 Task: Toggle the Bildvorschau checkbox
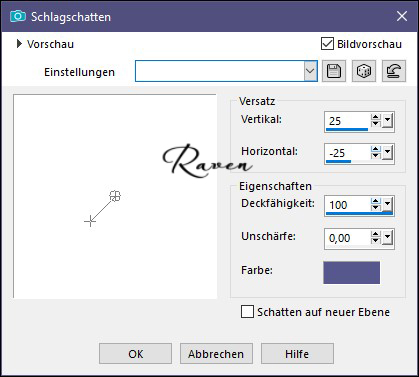[x=327, y=44]
